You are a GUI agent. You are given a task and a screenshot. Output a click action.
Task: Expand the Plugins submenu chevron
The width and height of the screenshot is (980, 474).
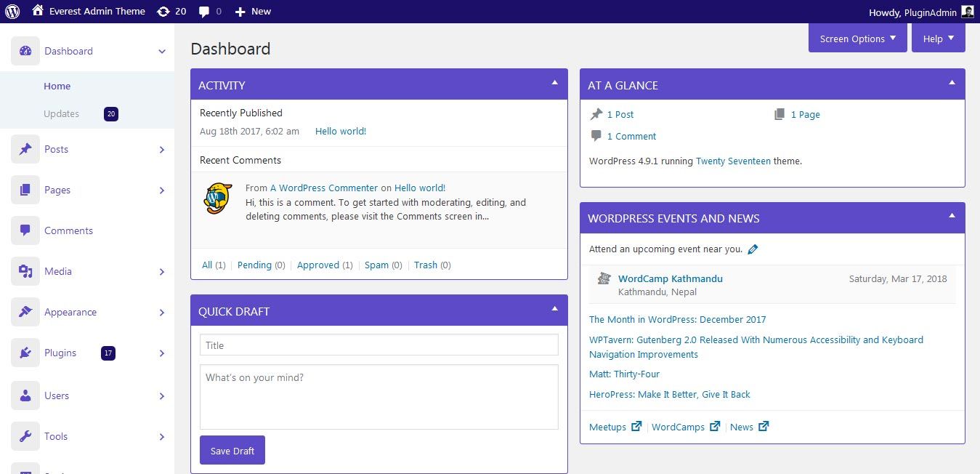pos(162,353)
